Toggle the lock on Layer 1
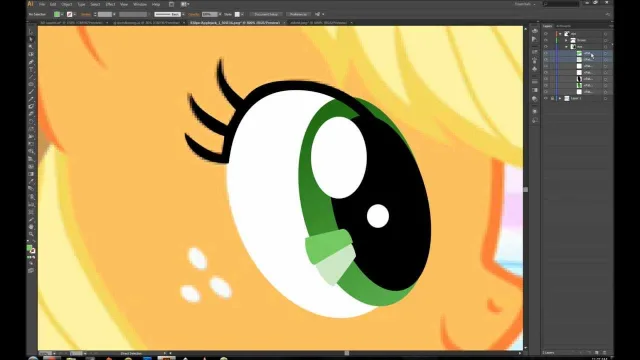This screenshot has height=360, width=640. point(552,98)
